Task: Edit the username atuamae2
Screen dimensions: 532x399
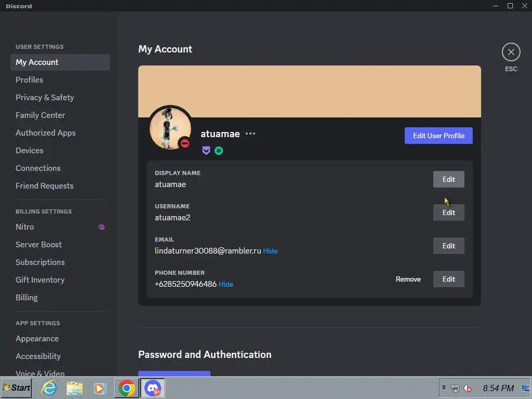Action: [x=448, y=212]
